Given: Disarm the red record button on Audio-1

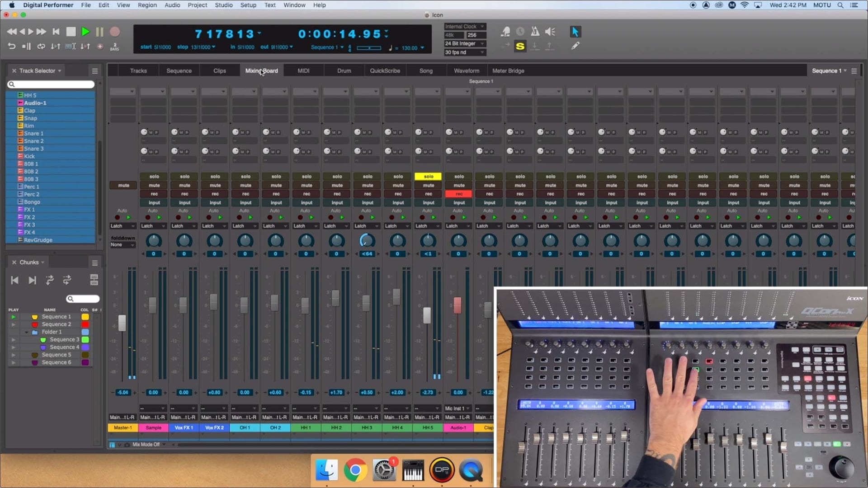Looking at the screenshot, I should 458,193.
